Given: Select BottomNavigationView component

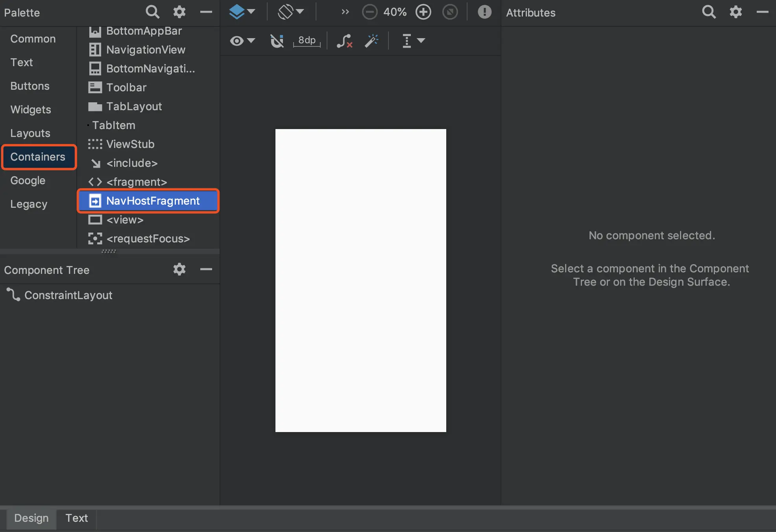Looking at the screenshot, I should click(x=148, y=69).
